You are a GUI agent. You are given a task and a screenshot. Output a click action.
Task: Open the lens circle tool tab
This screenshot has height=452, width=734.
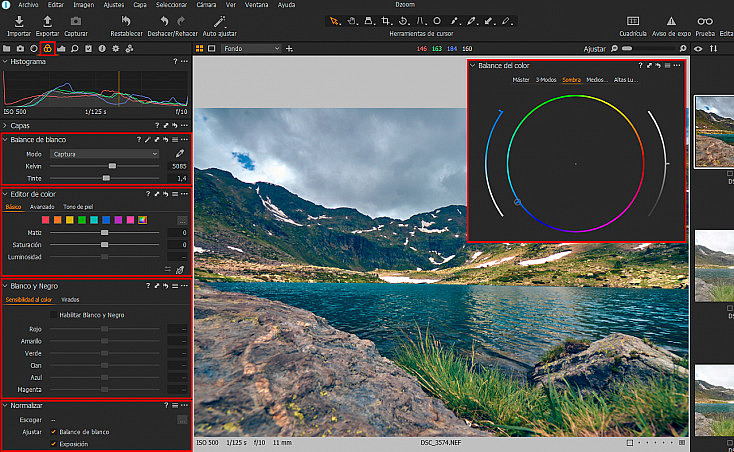pyautogui.click(x=34, y=49)
